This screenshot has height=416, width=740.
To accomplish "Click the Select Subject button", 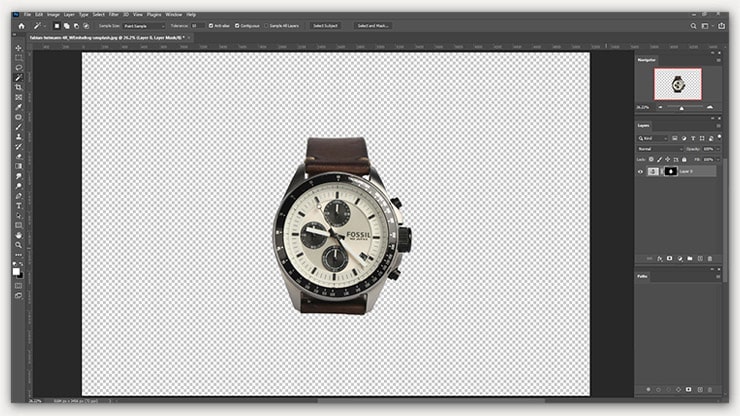I will pyautogui.click(x=325, y=26).
